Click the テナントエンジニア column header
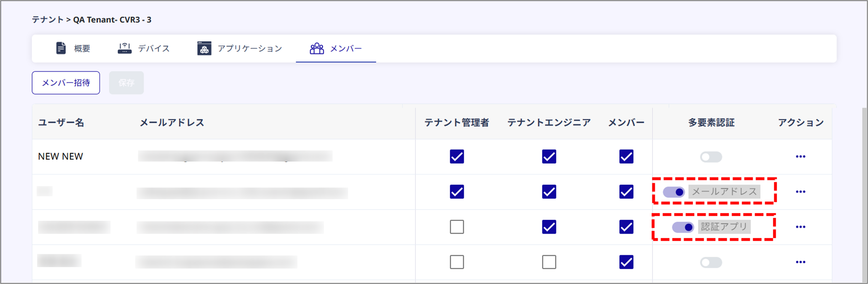868x284 pixels. (x=549, y=123)
